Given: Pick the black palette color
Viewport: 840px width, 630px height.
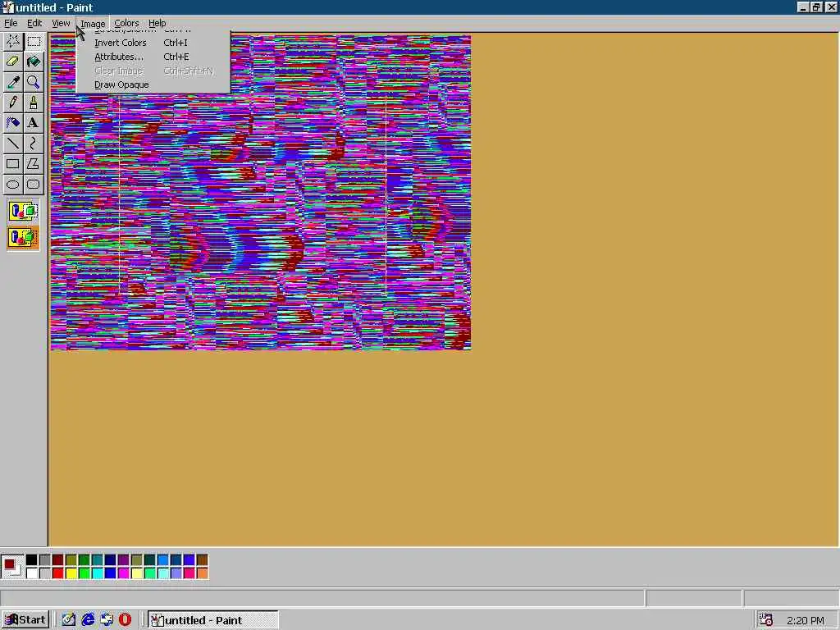Looking at the screenshot, I should click(32, 559).
